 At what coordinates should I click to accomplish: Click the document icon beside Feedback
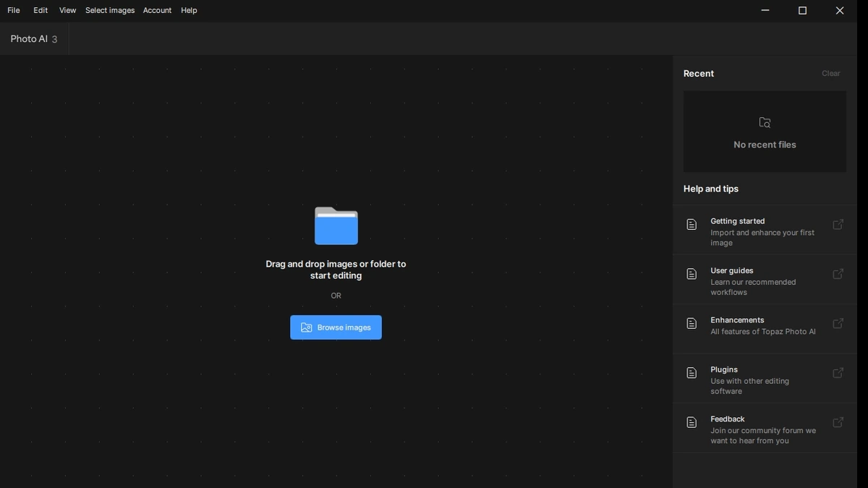(x=692, y=422)
